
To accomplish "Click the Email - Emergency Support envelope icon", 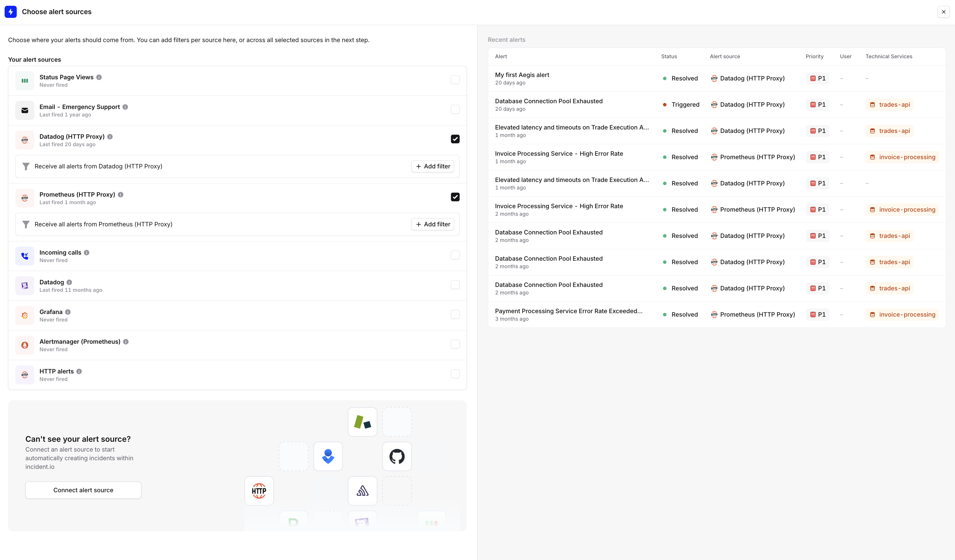I will 25,110.
